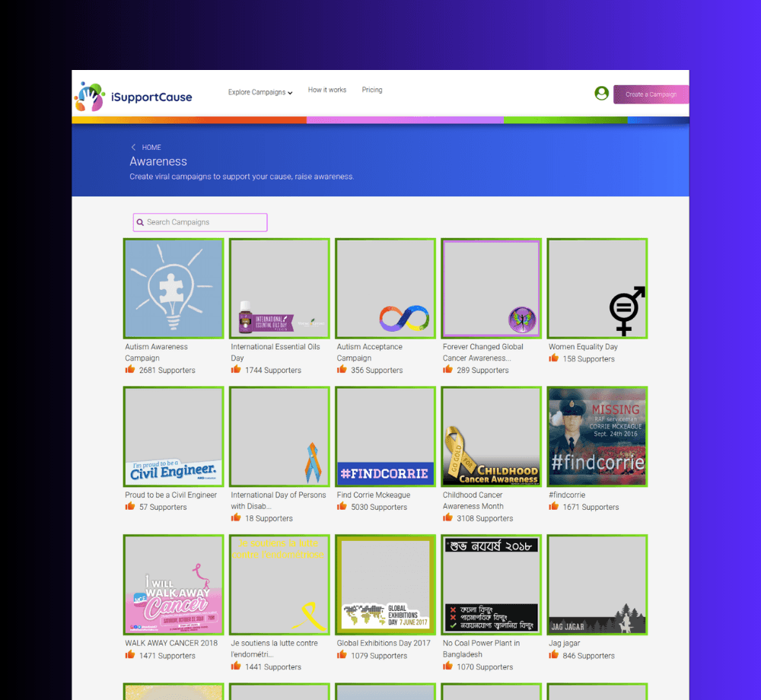Click the '5030 Supporters' count text

point(379,507)
